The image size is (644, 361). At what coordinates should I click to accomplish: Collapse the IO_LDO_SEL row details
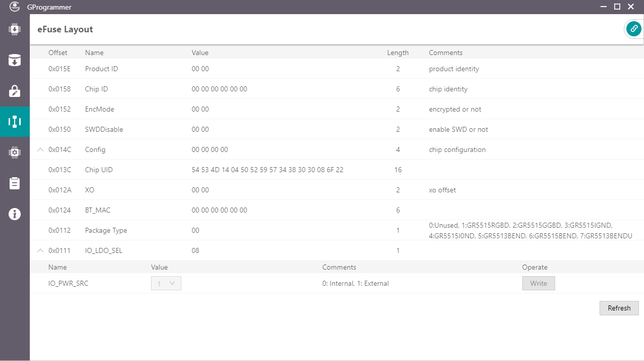click(40, 250)
